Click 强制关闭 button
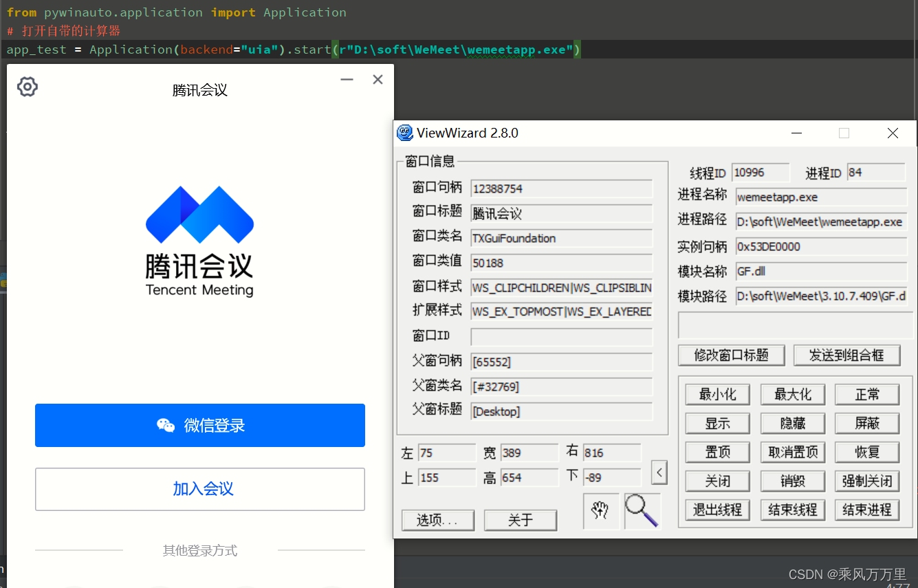The image size is (918, 588). click(867, 481)
